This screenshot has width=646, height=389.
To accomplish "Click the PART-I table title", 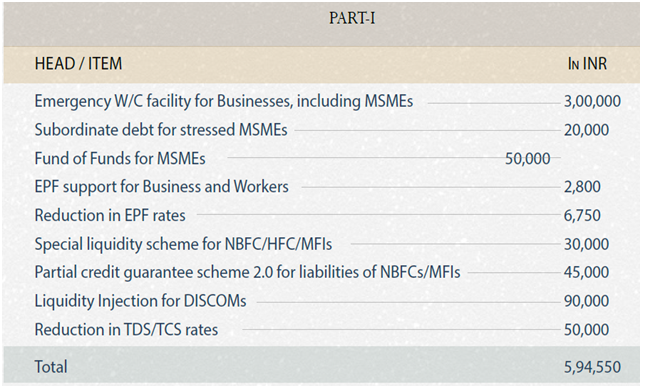I will coord(352,18).
